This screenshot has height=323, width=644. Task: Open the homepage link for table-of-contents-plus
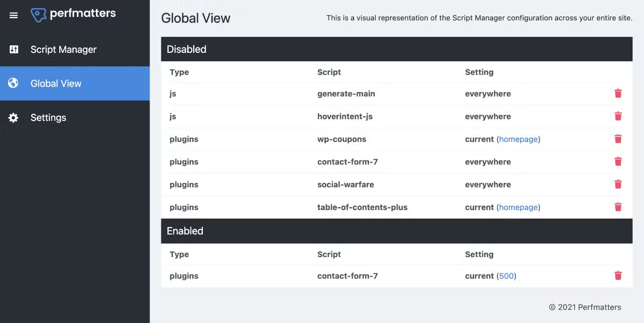point(518,207)
